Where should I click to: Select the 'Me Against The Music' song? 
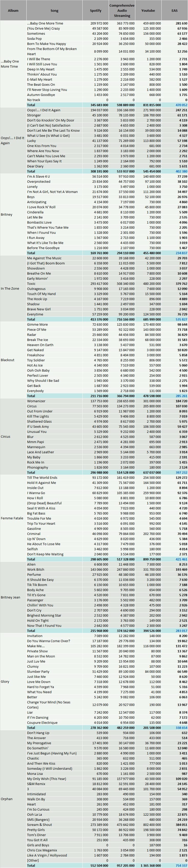(54, 258)
